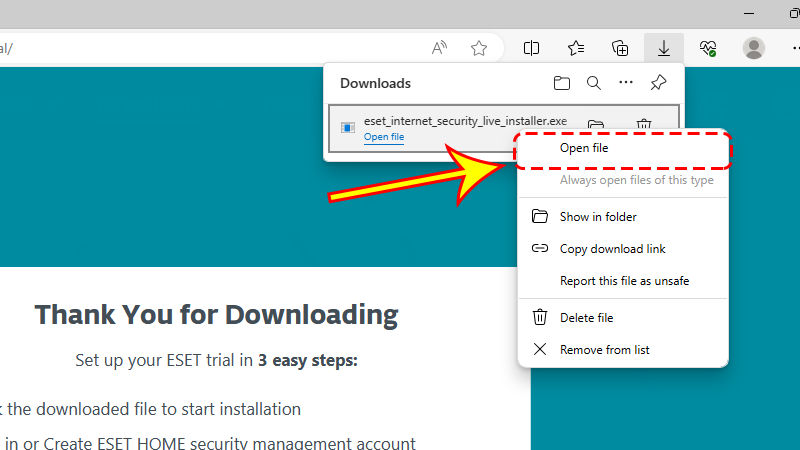The width and height of the screenshot is (800, 450).
Task: Click 'the downloaded file to start installation' step
Action: pos(154,409)
